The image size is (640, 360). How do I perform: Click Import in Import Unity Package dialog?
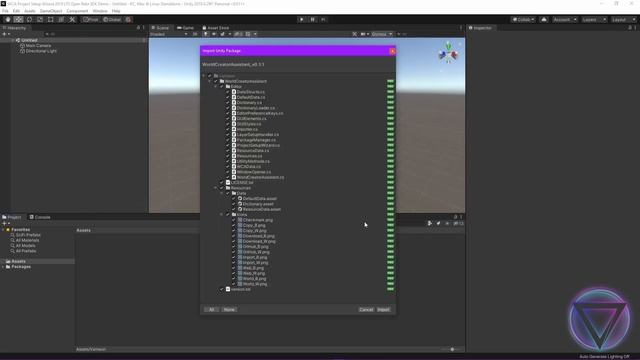pos(383,309)
